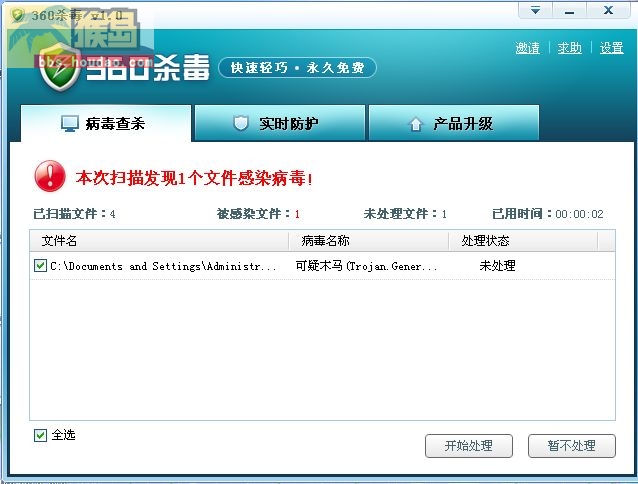The width and height of the screenshot is (638, 484).
Task: Toggle the 全选 select-all checkbox
Action: click(x=40, y=435)
